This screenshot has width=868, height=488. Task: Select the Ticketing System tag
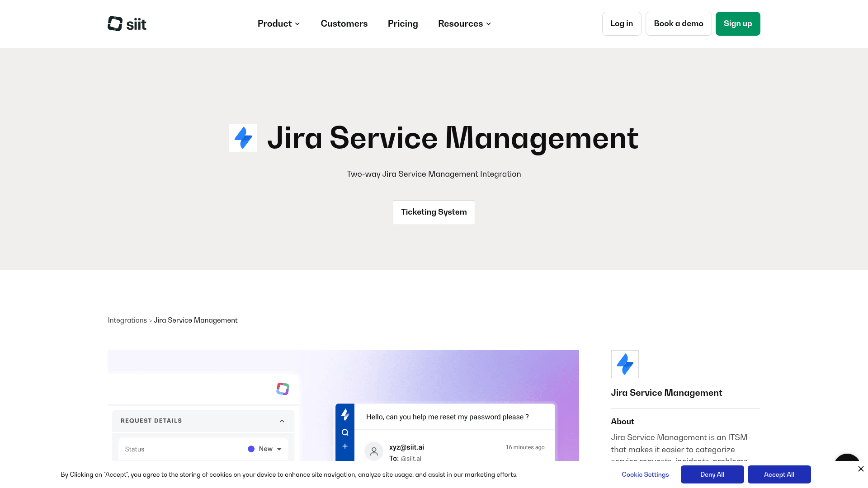click(434, 212)
